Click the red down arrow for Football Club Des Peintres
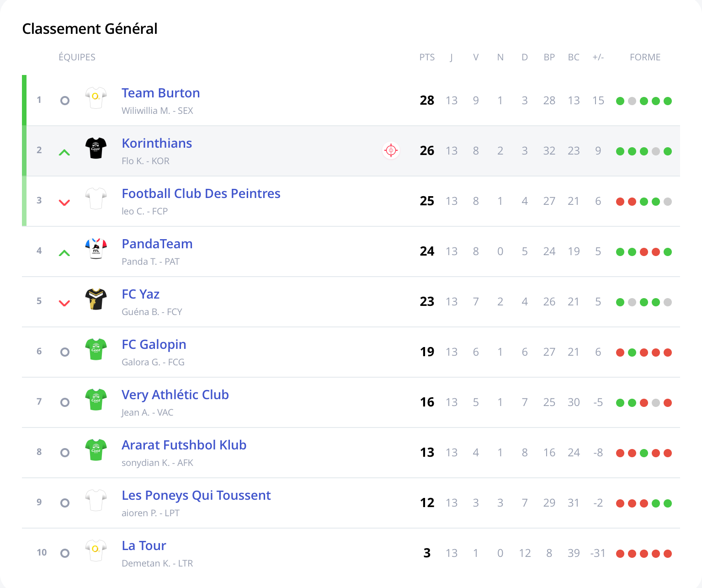The height and width of the screenshot is (588, 702). [x=64, y=203]
